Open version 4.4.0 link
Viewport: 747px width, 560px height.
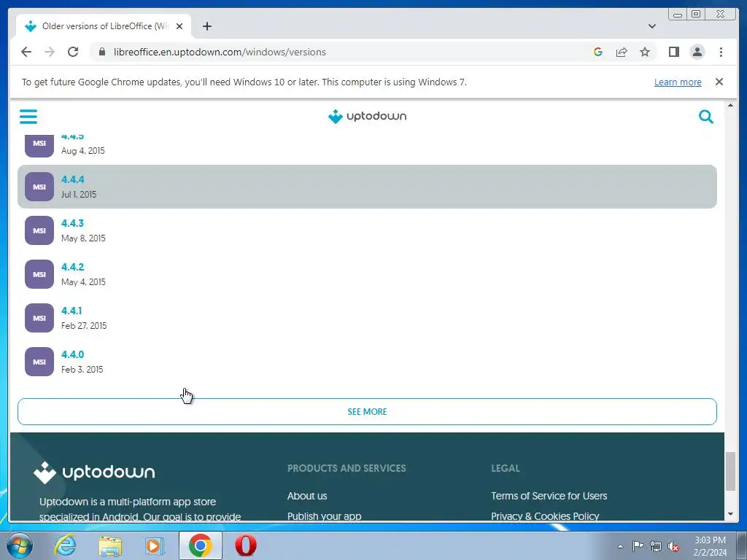click(x=72, y=355)
